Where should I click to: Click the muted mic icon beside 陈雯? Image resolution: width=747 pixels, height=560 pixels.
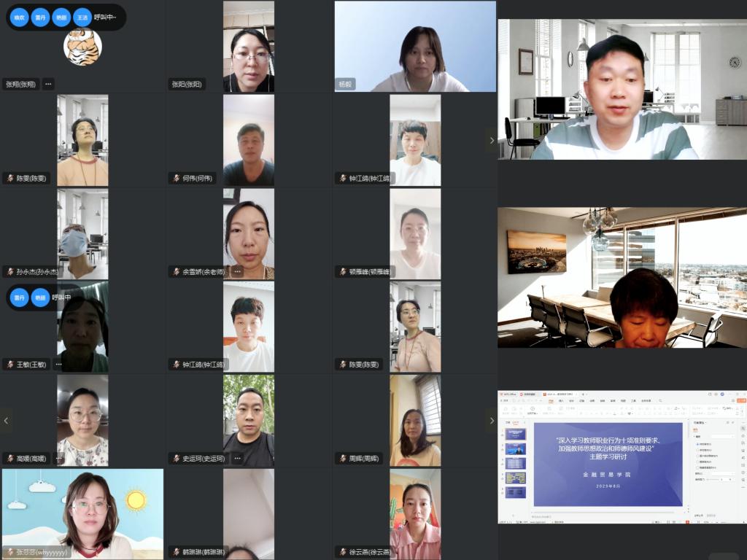click(x=10, y=178)
